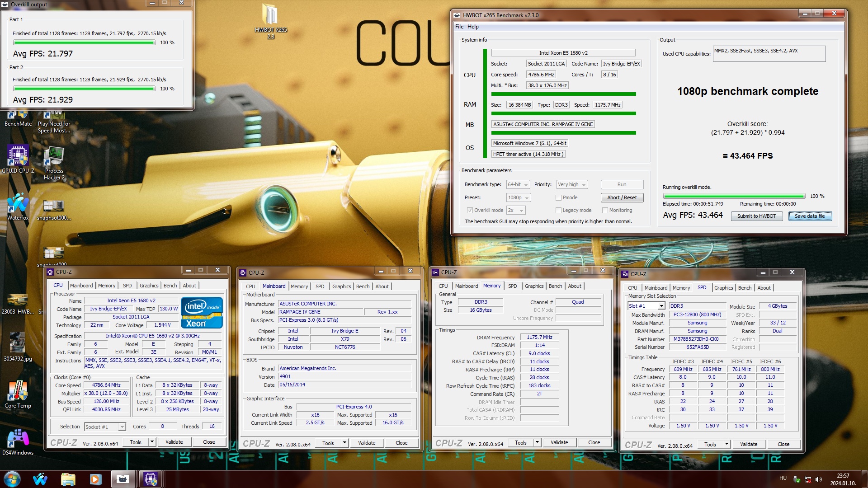Switch to the About tab in the SPD CPU-Z
The image size is (868, 488).
click(764, 288)
